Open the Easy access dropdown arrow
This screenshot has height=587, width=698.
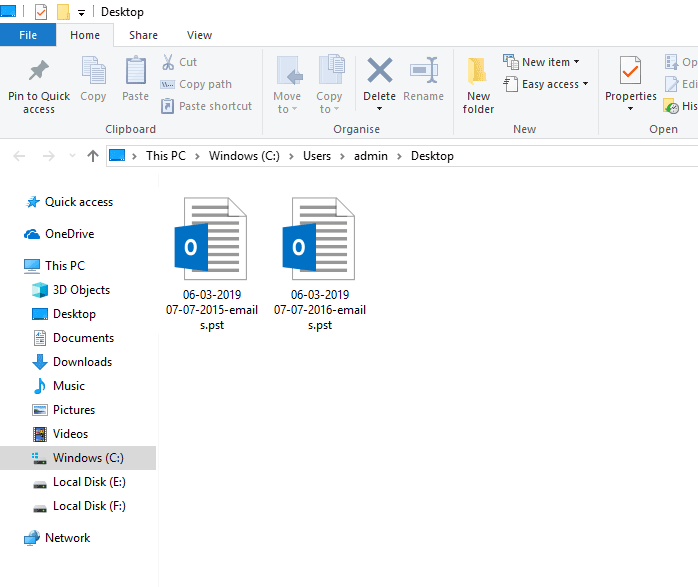585,84
